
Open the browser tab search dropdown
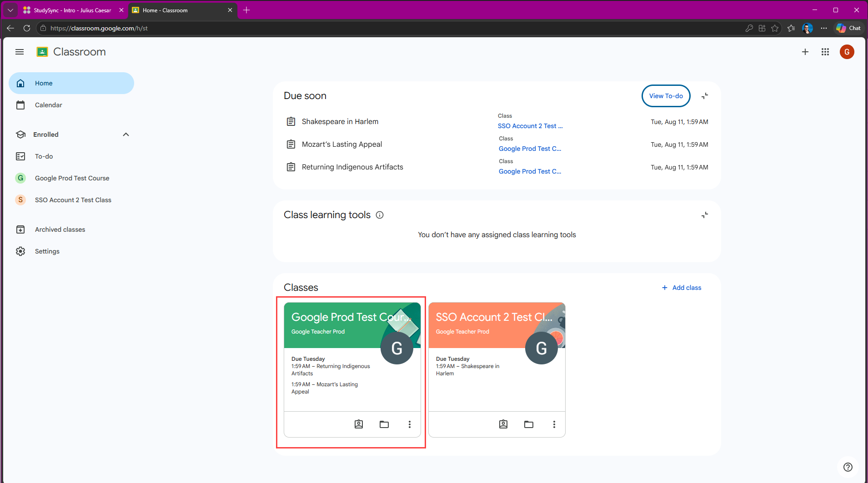click(10, 10)
